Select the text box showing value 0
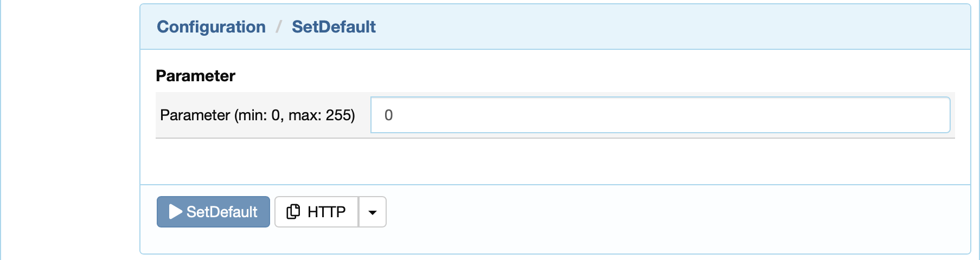Viewport: 980px width, 260px height. pyautogui.click(x=660, y=115)
